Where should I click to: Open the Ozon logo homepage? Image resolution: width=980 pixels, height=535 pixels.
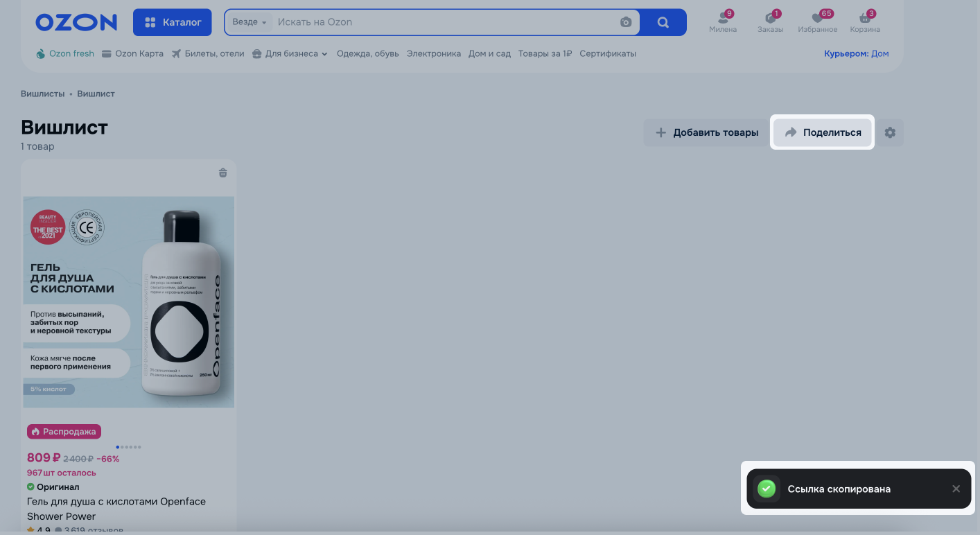tap(76, 22)
